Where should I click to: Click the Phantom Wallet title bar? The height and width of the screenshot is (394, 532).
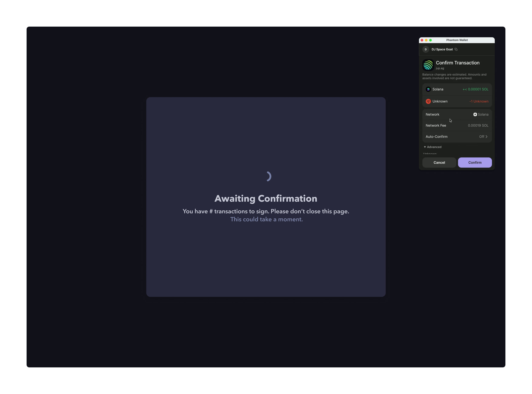pyautogui.click(x=457, y=40)
